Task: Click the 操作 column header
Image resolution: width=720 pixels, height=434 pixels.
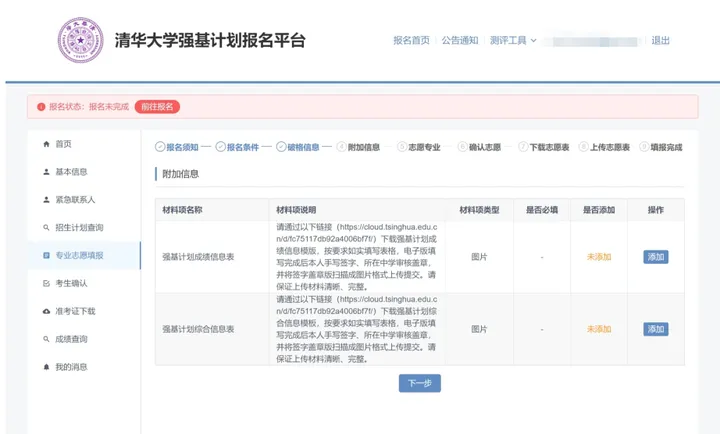Action: [656, 210]
